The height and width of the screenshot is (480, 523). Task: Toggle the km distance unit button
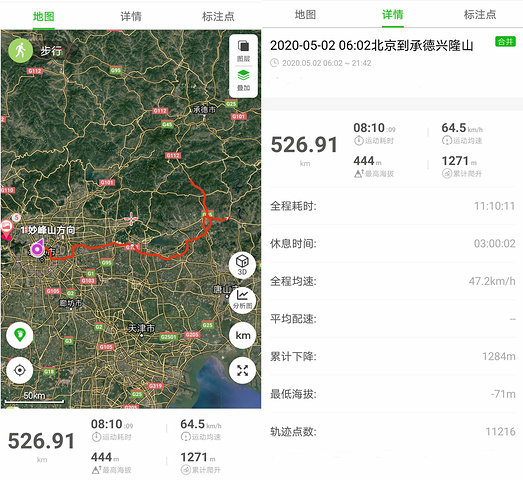[x=242, y=335]
